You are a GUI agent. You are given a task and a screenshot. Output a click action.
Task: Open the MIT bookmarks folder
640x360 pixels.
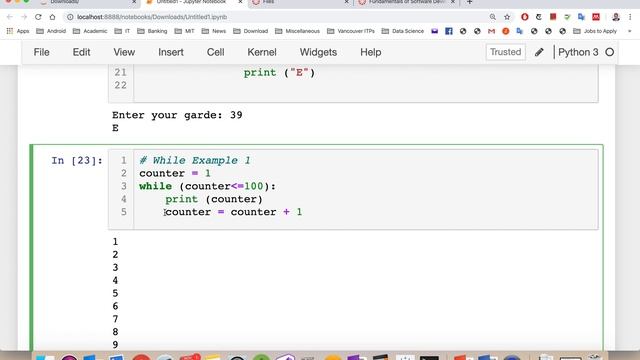[184, 31]
